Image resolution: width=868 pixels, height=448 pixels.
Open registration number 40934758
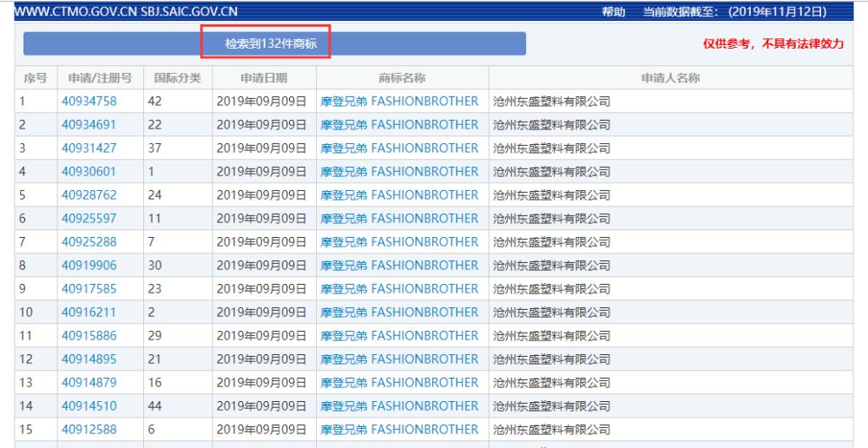(89, 102)
